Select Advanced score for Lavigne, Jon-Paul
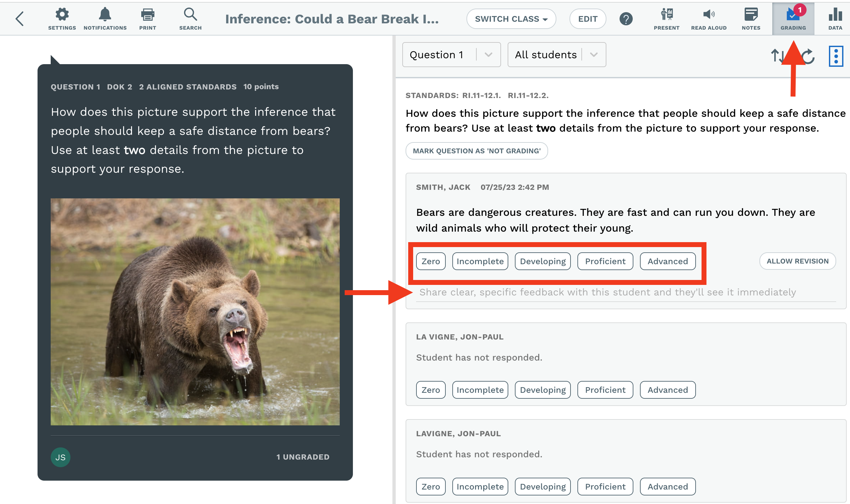The image size is (850, 504). (x=668, y=486)
